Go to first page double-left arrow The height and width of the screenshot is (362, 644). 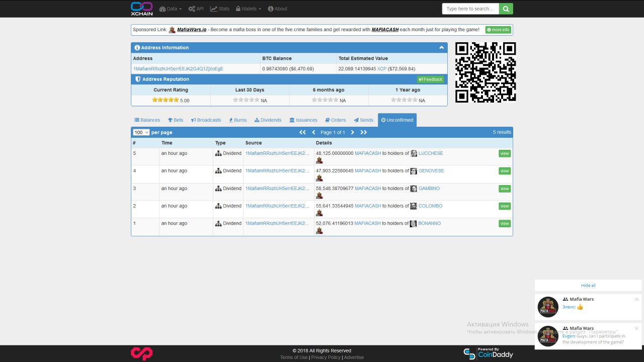pos(302,132)
